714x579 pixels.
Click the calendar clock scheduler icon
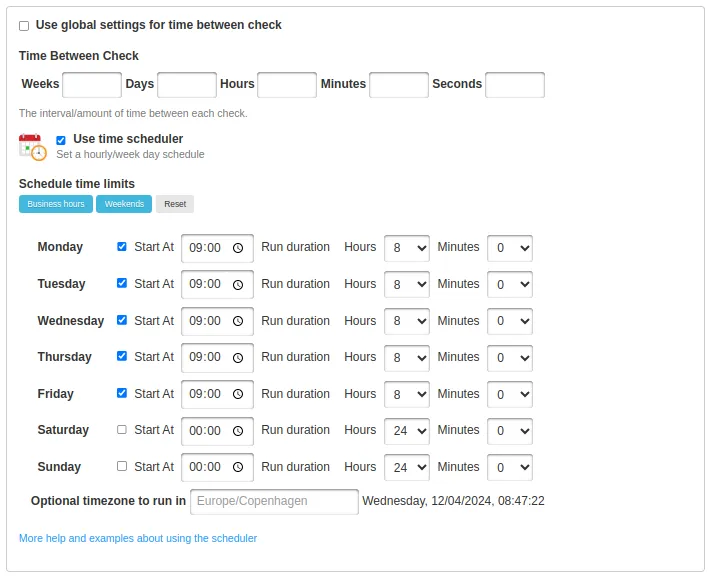(x=32, y=147)
